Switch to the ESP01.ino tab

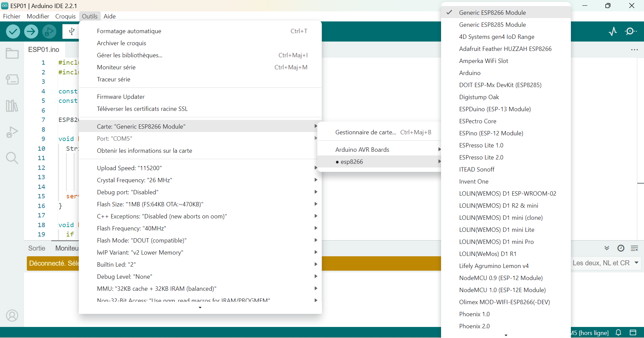pyautogui.click(x=44, y=50)
